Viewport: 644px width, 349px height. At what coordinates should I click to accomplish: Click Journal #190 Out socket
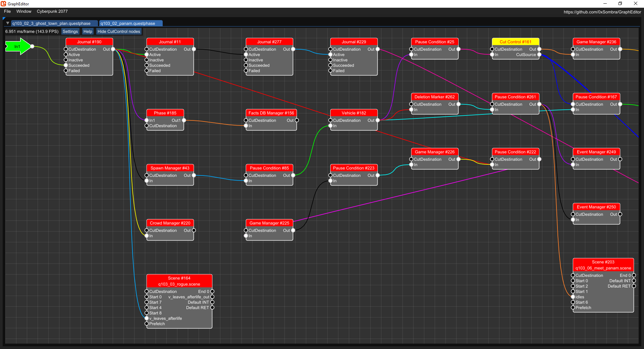pyautogui.click(x=113, y=49)
